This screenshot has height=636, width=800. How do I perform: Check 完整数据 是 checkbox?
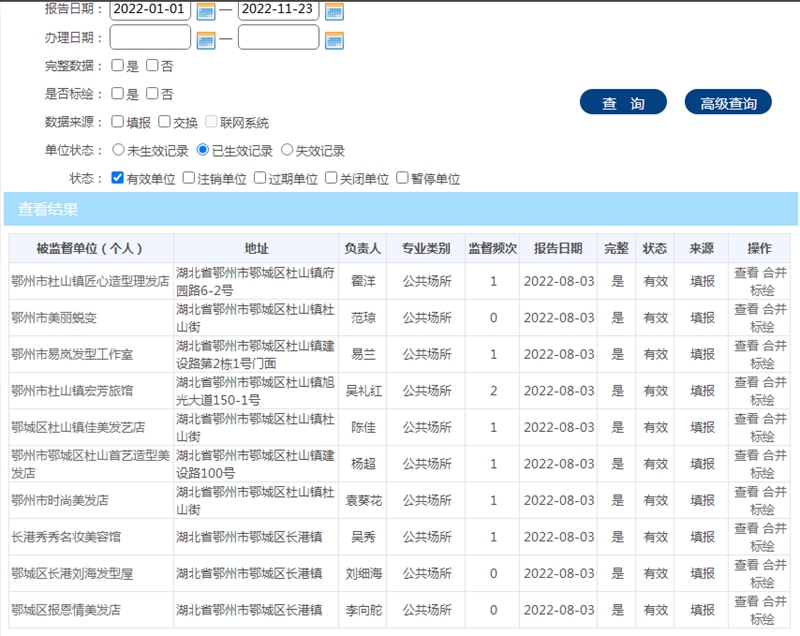tap(117, 65)
